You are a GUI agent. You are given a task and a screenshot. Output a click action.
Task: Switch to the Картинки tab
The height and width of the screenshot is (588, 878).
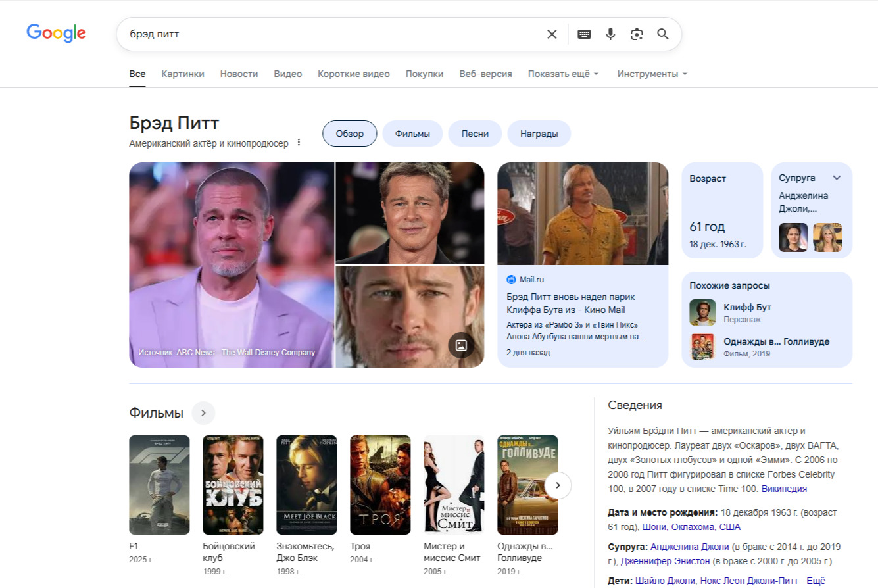tap(182, 74)
